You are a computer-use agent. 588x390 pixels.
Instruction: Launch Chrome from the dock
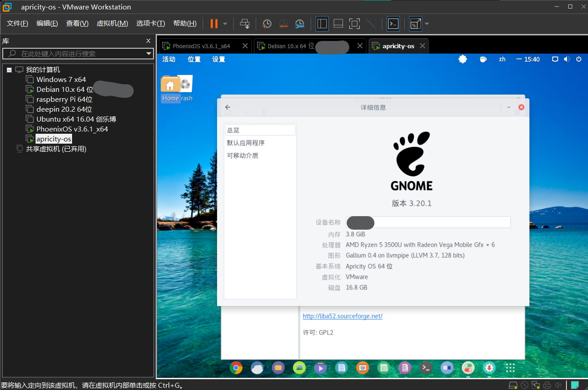(235, 368)
